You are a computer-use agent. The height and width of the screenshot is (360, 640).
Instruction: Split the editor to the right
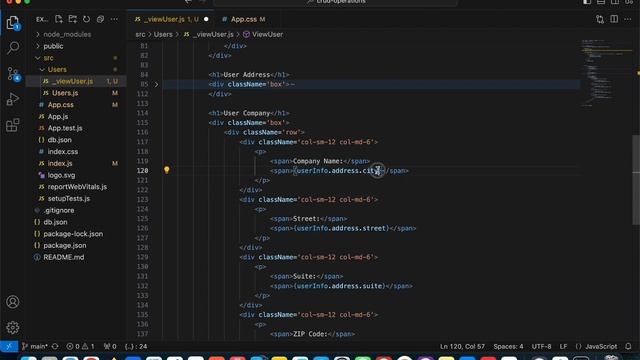[614, 19]
